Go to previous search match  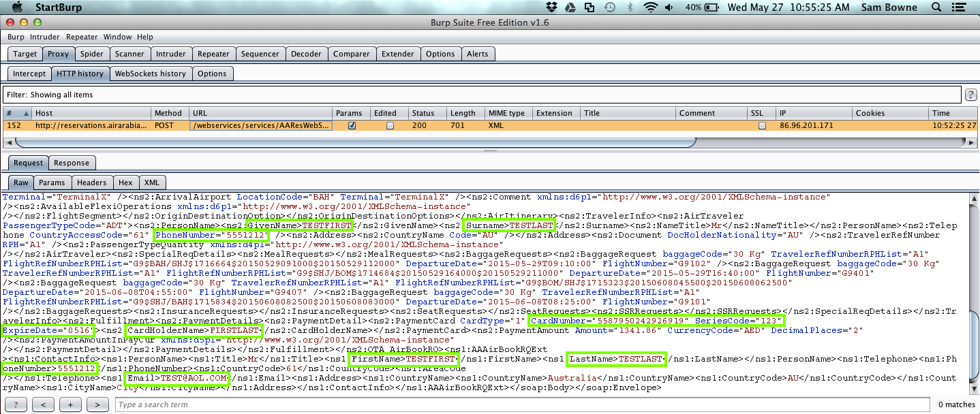[43, 404]
